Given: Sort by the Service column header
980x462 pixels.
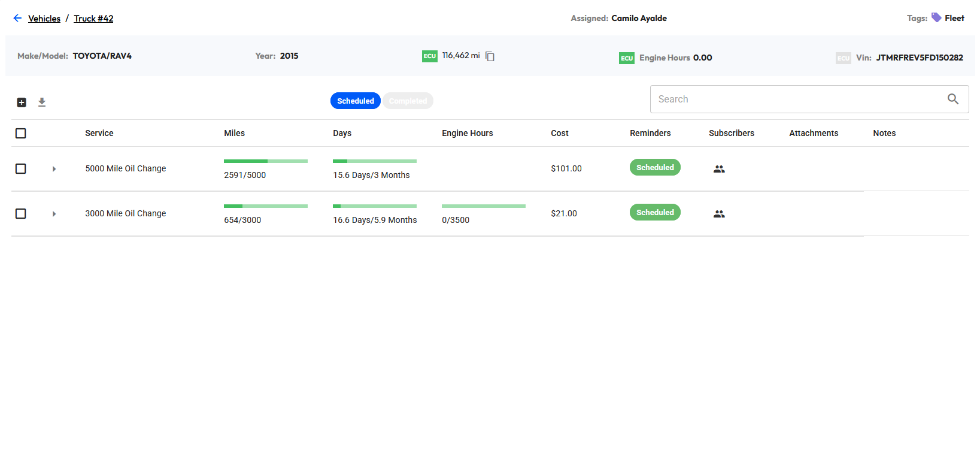Looking at the screenshot, I should point(99,133).
